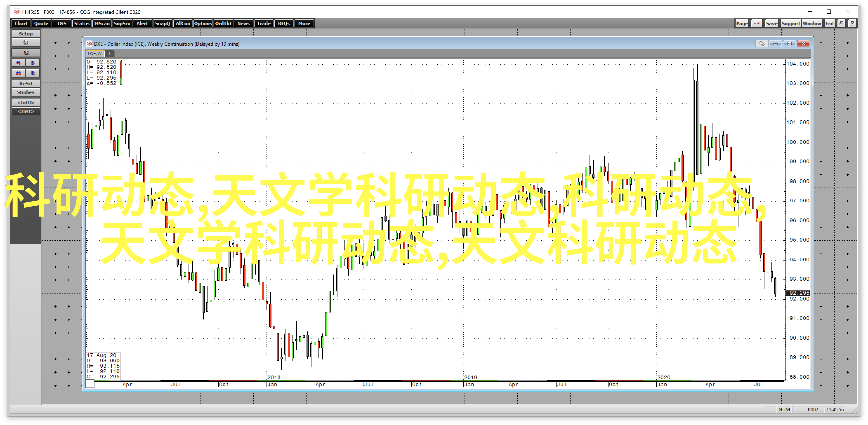Open the Studies button
This screenshot has width=868, height=425.
tap(26, 92)
